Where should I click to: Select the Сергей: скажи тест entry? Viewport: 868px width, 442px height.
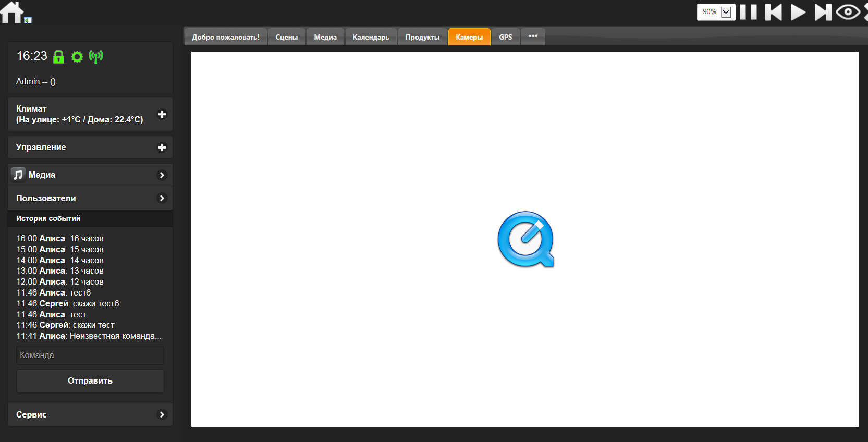click(x=66, y=325)
